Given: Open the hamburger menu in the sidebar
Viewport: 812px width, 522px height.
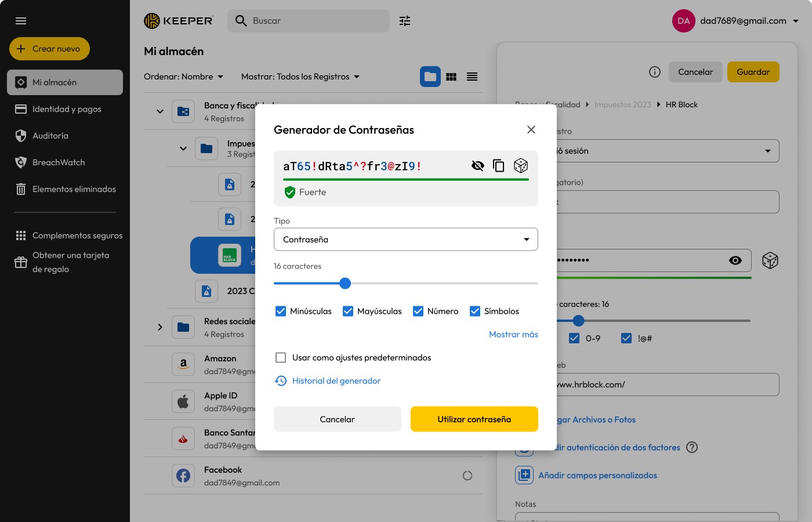Looking at the screenshot, I should [21, 21].
